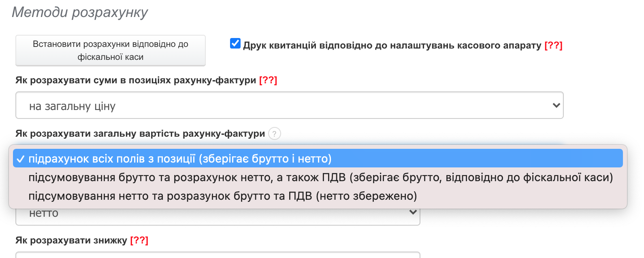Viewport: 644px width, 258px height.
Task: Pick 'підсумовування нетто та розразунок брутто' option
Action: click(222, 196)
